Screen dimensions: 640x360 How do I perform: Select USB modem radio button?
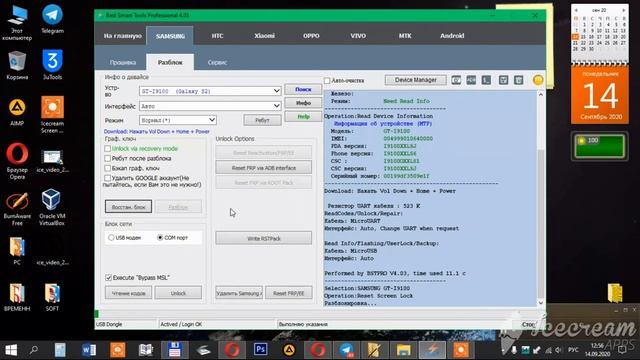[x=111, y=238]
